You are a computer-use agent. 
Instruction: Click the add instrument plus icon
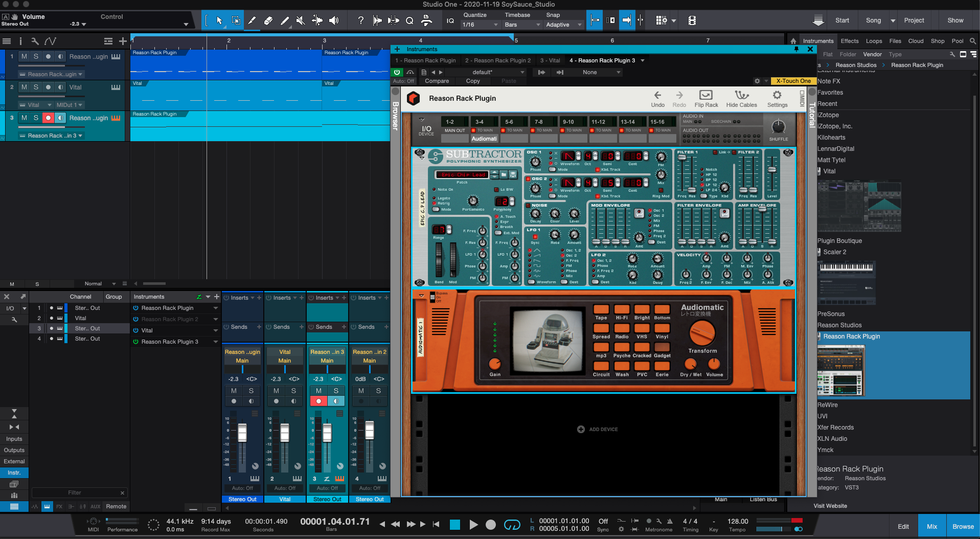coord(217,297)
